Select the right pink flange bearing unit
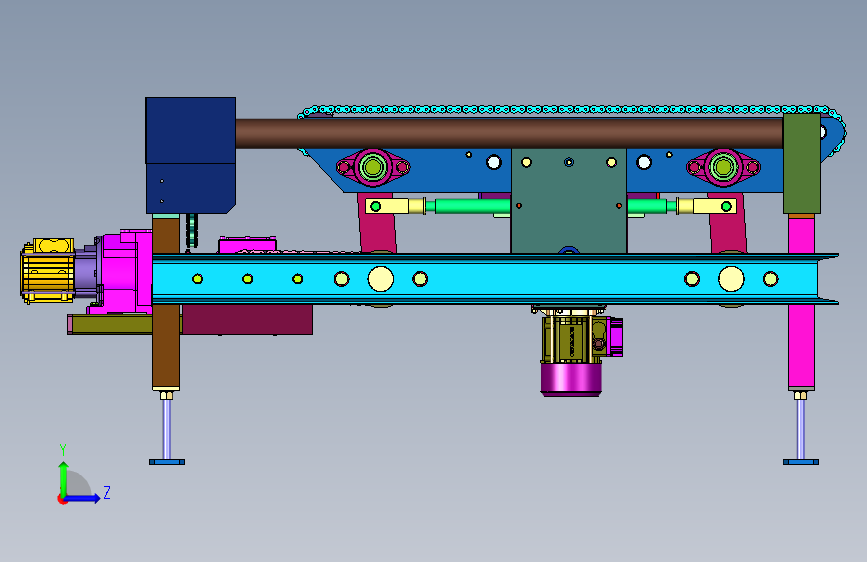867x562 pixels. (x=723, y=166)
